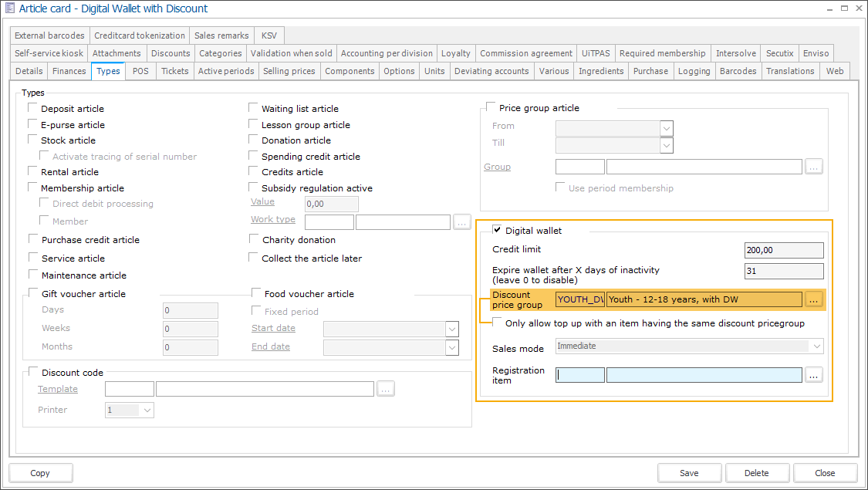Expand the Sales mode dropdown
This screenshot has width=868, height=490.
(x=816, y=346)
